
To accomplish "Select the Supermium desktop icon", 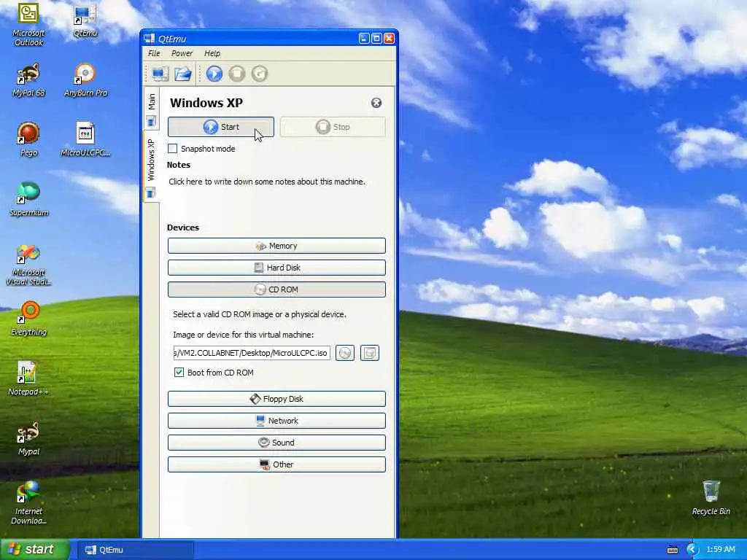I will coord(28,199).
